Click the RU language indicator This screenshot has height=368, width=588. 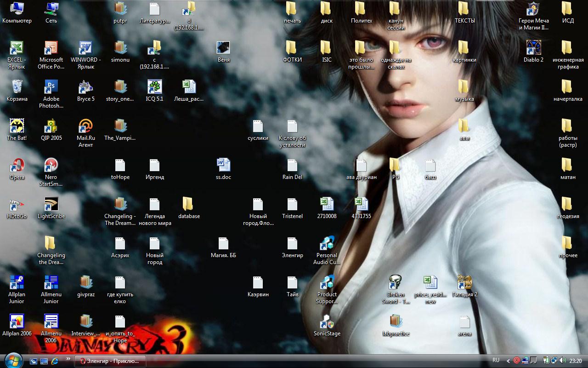pyautogui.click(x=496, y=361)
